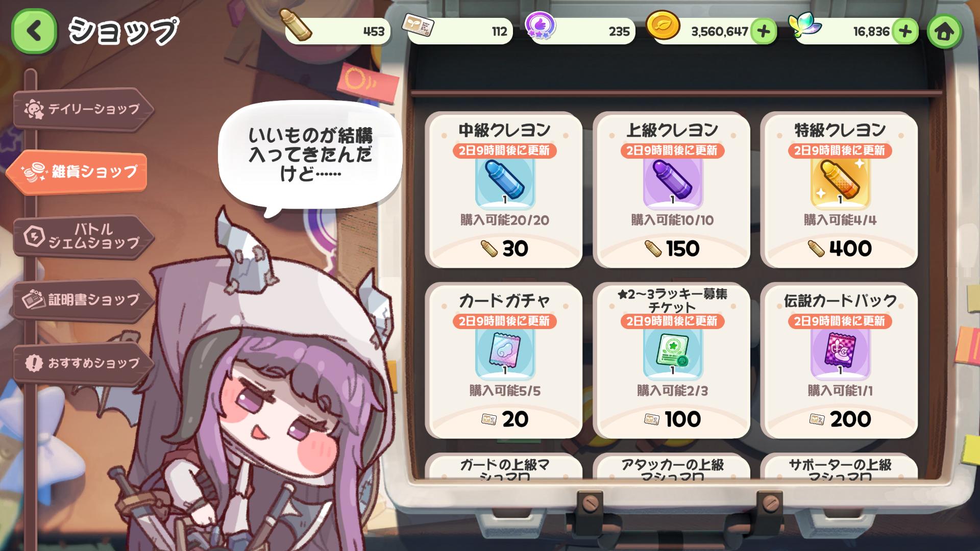This screenshot has height=551, width=980.
Task: Open the 証明書ショップ tab
Action: click(83, 299)
